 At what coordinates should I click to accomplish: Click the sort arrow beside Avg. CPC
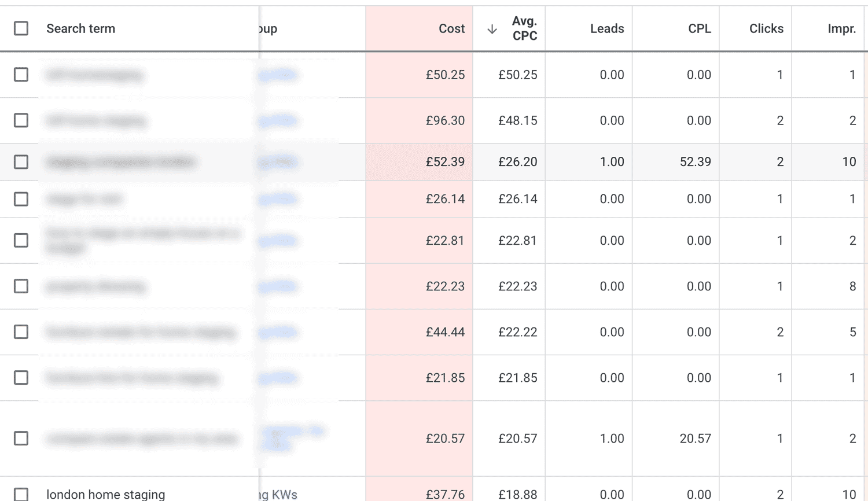click(491, 28)
